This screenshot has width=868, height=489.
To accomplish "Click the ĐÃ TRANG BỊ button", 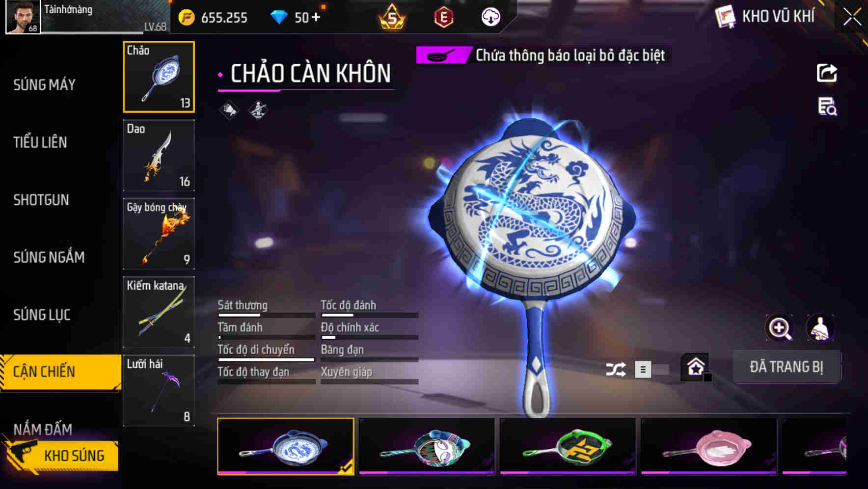I will pos(787,367).
